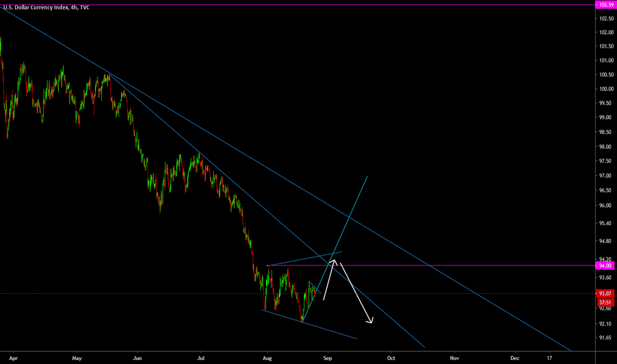The height and width of the screenshot is (364, 617).
Task: Click the Sep label on time axis
Action: (328, 358)
